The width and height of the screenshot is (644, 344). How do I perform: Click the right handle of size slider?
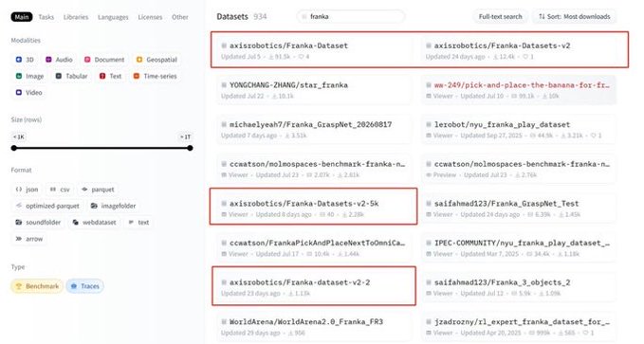(190, 148)
